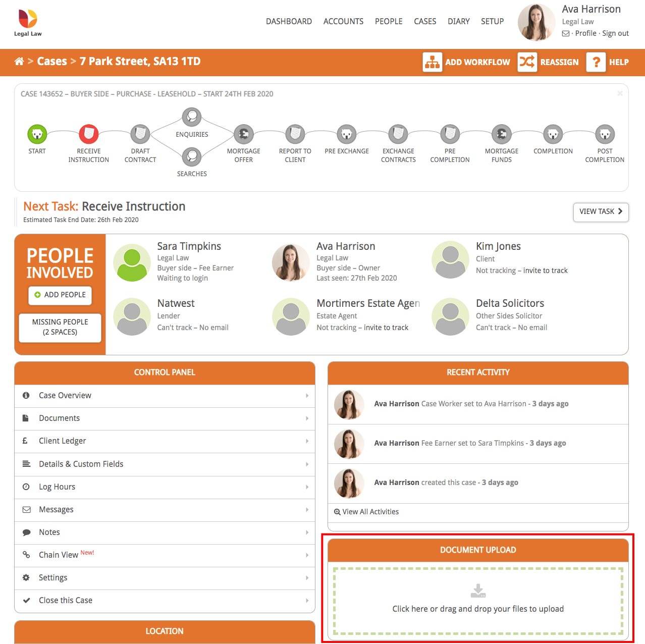Click the Add Workflow icon
Viewport: 645px width, 644px height.
433,62
